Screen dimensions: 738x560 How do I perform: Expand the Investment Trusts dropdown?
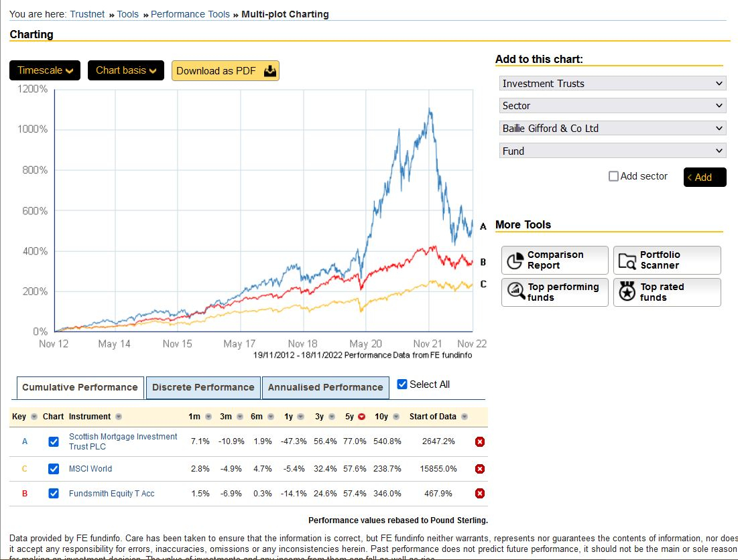tap(613, 83)
